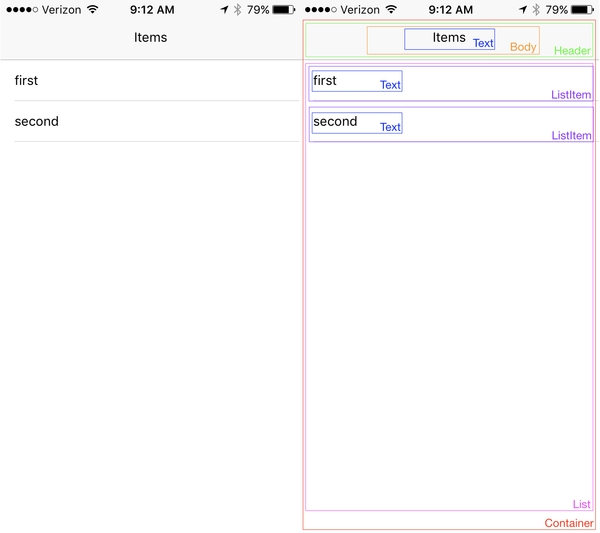Tap the location arrow icon in right status bar
The height and width of the screenshot is (533, 600).
pyautogui.click(x=523, y=10)
